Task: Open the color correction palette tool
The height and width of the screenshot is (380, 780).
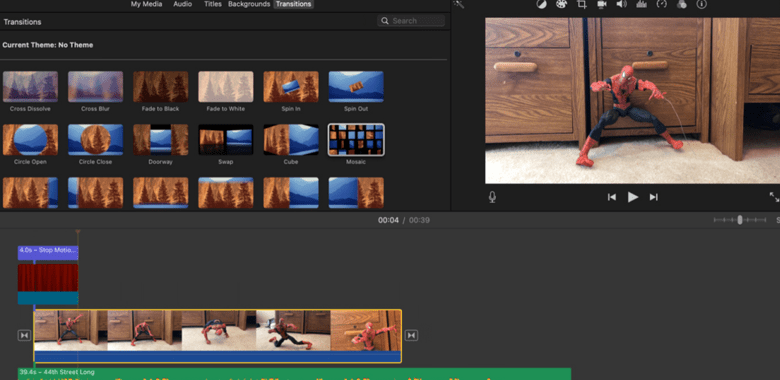Action: (561, 4)
